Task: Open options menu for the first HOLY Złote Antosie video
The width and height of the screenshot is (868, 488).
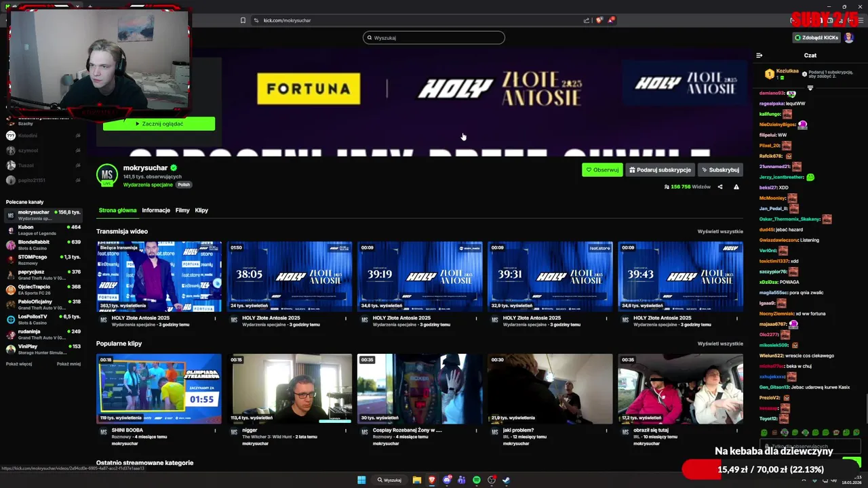Action: pos(215,318)
